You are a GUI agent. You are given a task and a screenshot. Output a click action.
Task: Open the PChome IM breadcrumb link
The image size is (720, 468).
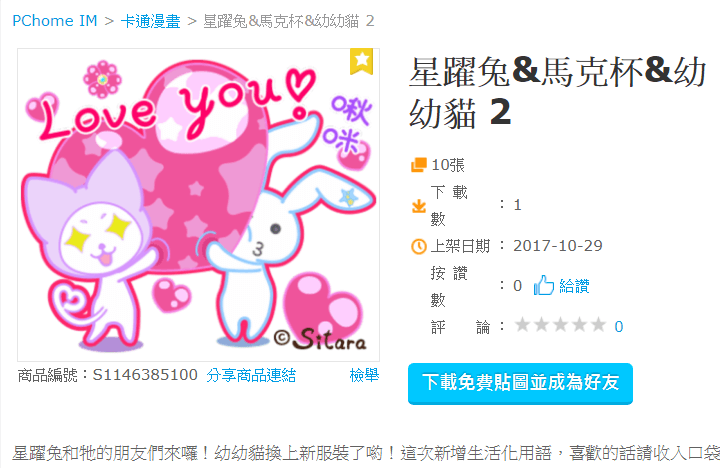click(55, 21)
